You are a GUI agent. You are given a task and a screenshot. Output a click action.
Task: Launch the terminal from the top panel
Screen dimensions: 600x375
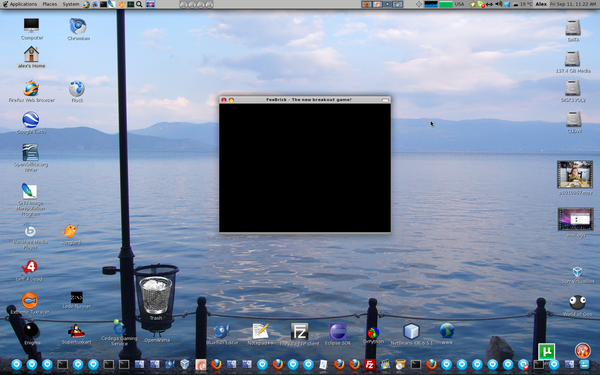[103, 4]
